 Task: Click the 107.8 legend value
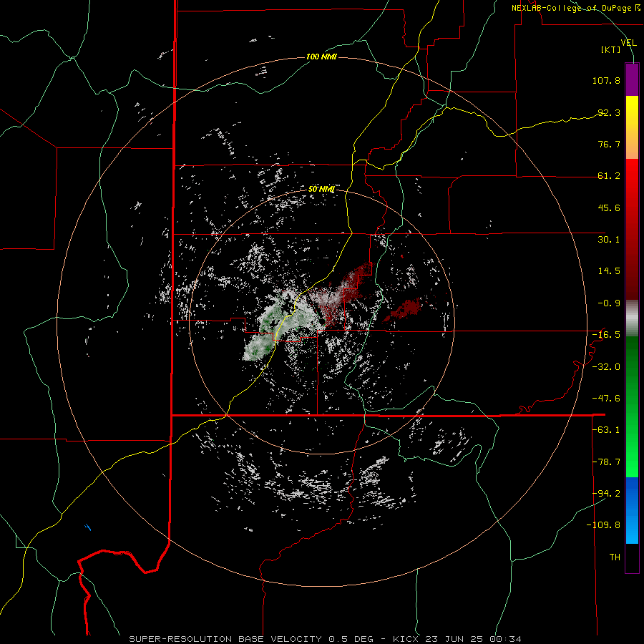coord(606,80)
